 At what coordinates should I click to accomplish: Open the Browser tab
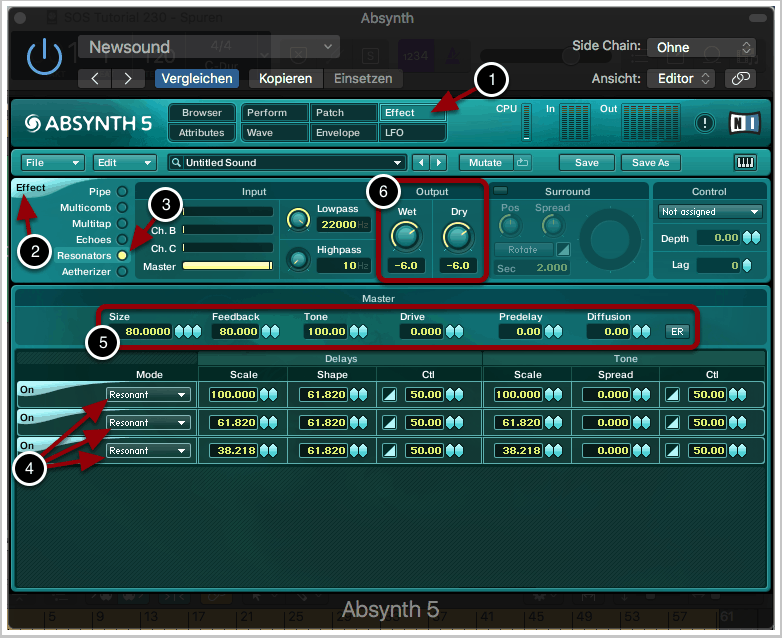coord(202,113)
